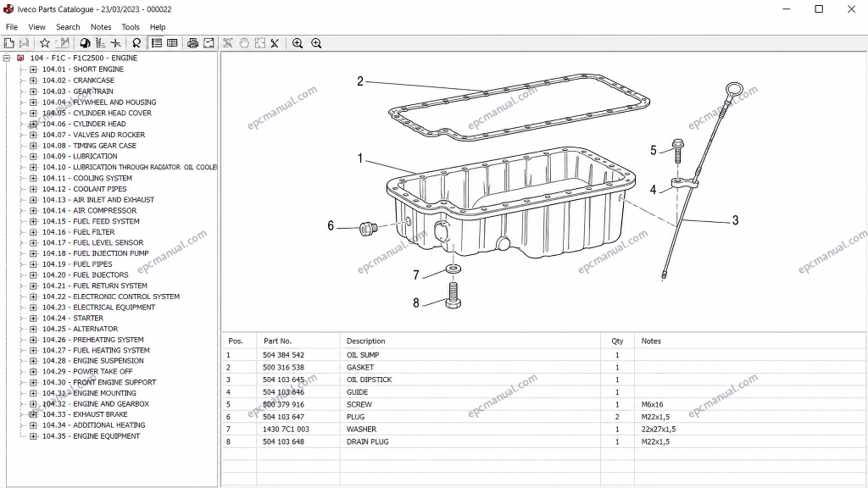Image resolution: width=868 pixels, height=488 pixels.
Task: Click the magnifier icon next to scissors icon
Action: (298, 43)
